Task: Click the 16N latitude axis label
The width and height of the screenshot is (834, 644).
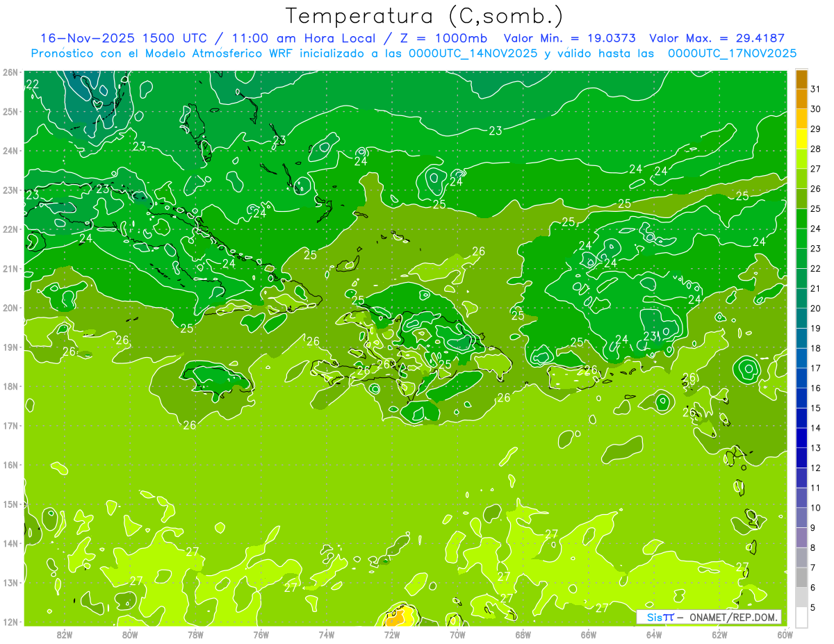Action: click(10, 465)
